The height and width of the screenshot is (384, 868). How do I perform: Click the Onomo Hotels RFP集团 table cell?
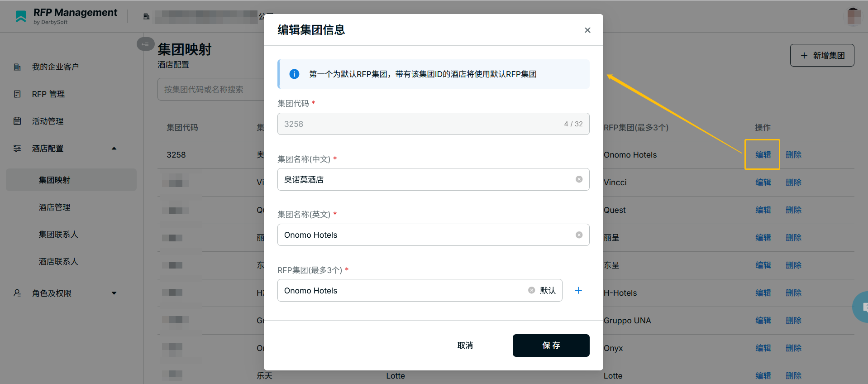point(630,155)
